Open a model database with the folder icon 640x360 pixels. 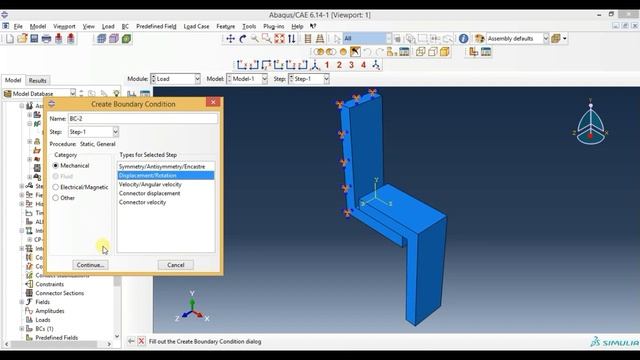22,39
